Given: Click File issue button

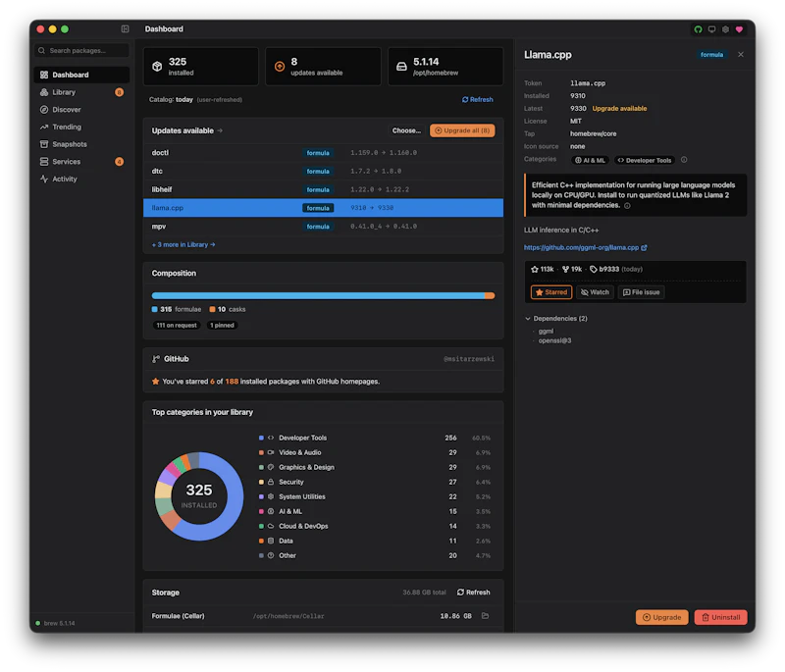Looking at the screenshot, I should pos(642,292).
